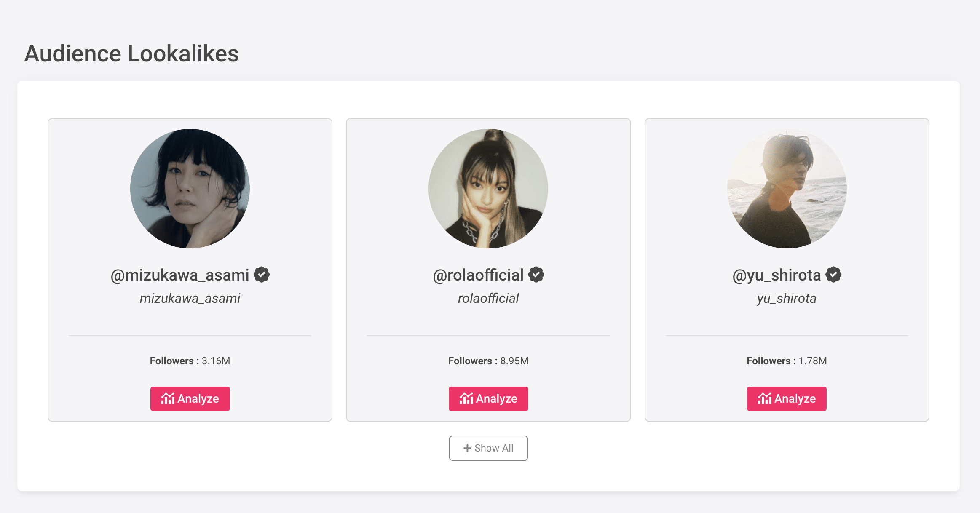980x513 pixels.
Task: Click the italic rolaofficial name text
Action: (488, 298)
